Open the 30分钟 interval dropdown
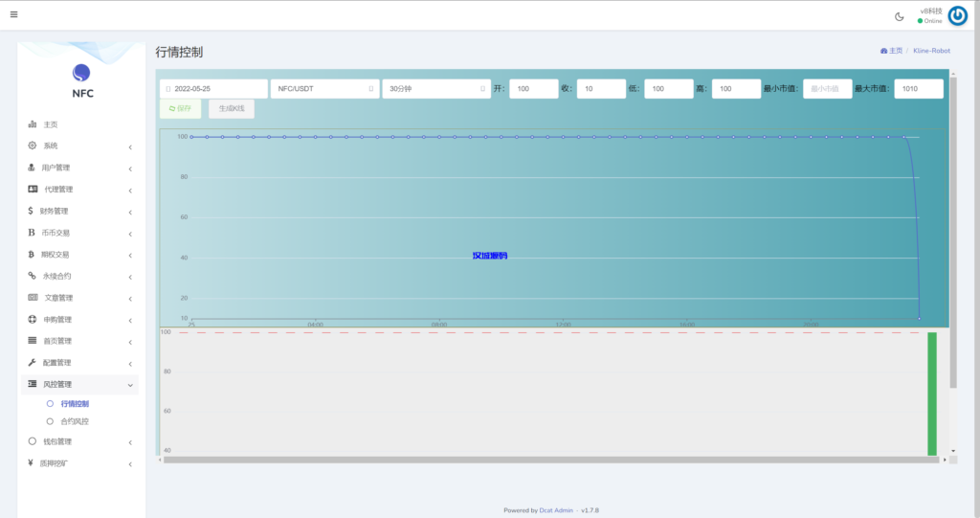 click(x=436, y=89)
